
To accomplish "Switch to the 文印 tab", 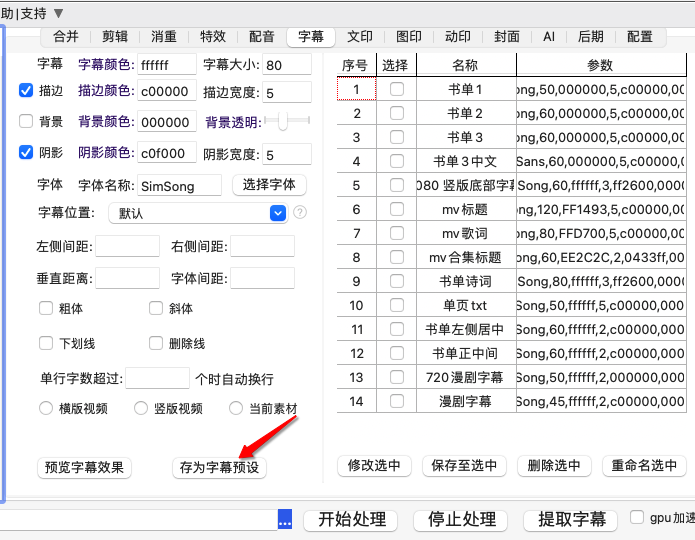I will (x=359, y=37).
